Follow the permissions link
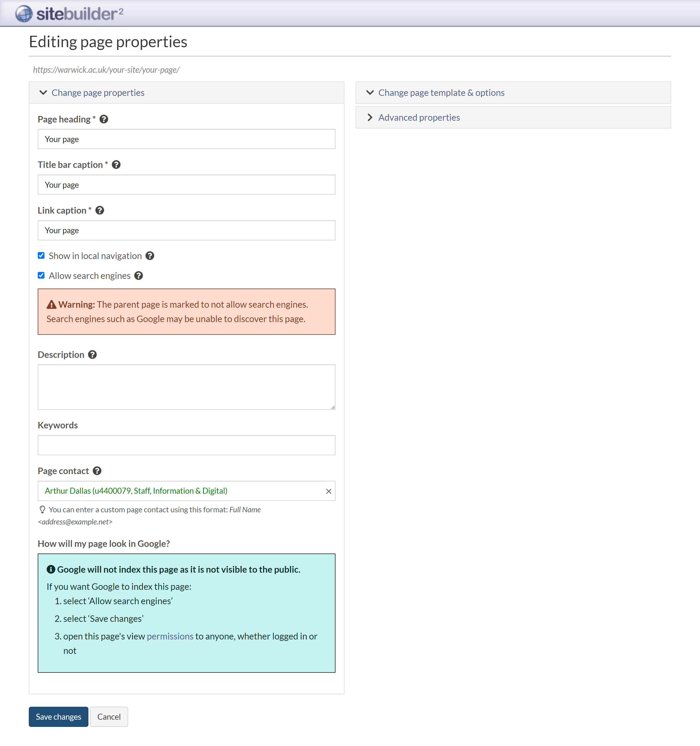The height and width of the screenshot is (746, 700). tap(170, 636)
